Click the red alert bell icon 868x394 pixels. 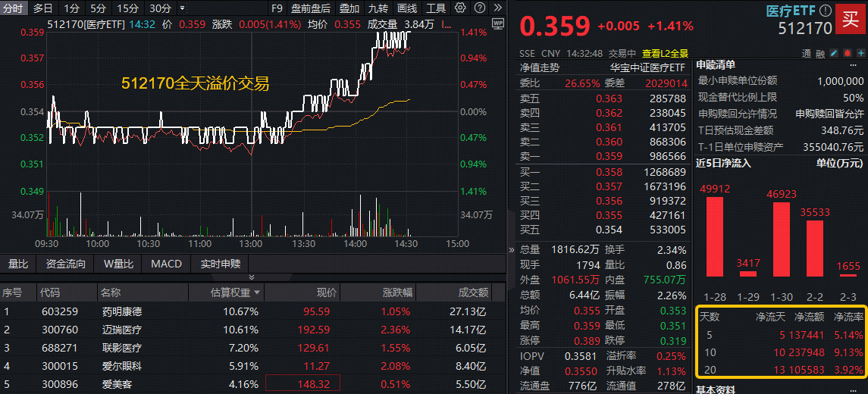click(847, 54)
